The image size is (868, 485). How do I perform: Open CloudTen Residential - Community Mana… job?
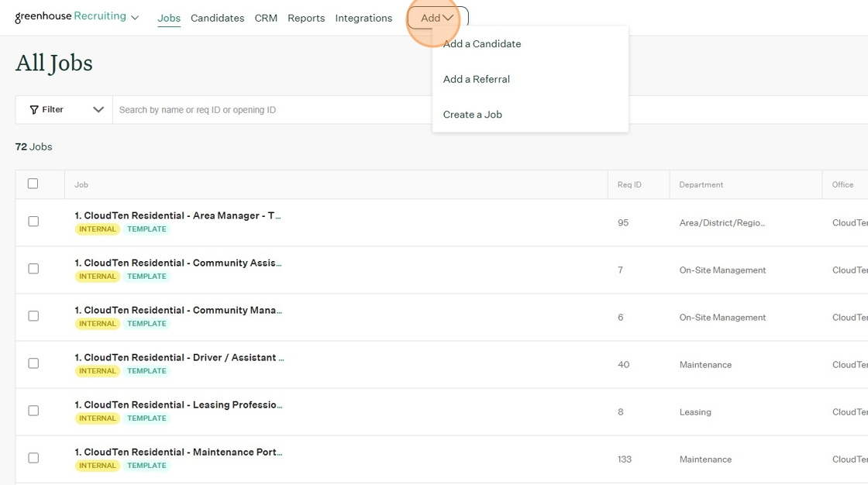[178, 310]
